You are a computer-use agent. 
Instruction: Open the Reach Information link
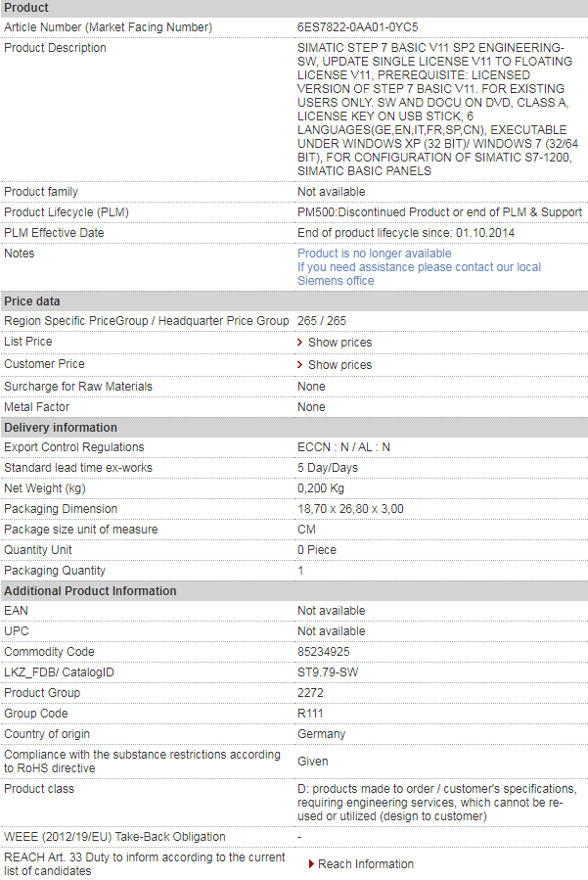(366, 863)
